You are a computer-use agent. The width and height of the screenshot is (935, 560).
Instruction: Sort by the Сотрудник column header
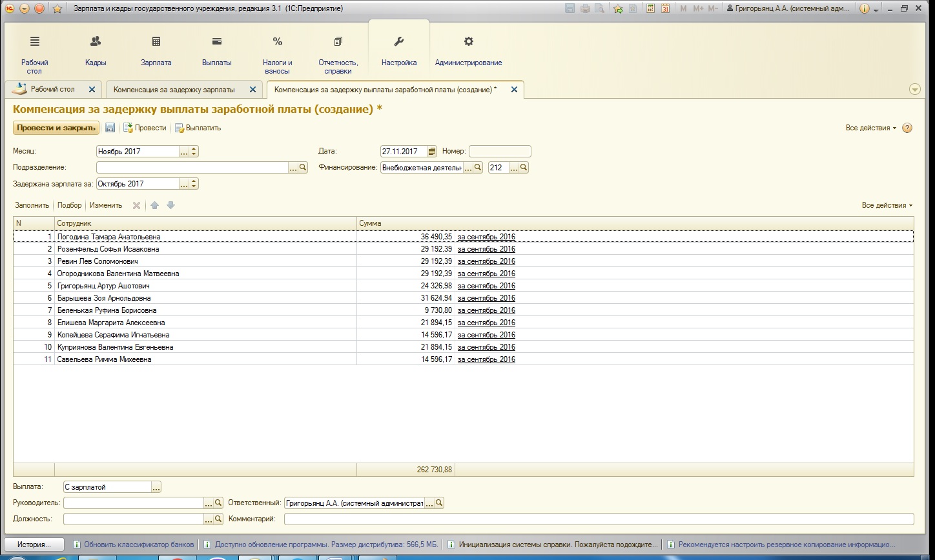coord(205,223)
